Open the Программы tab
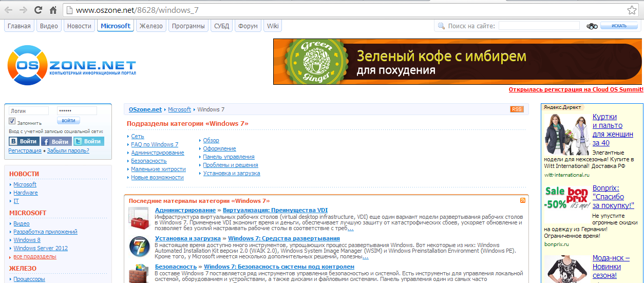 (188, 26)
